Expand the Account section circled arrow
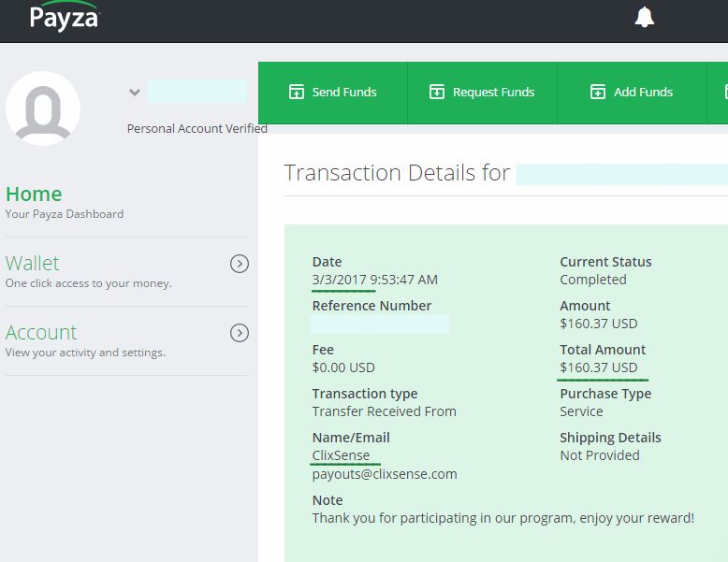The width and height of the screenshot is (728, 562). [240, 333]
